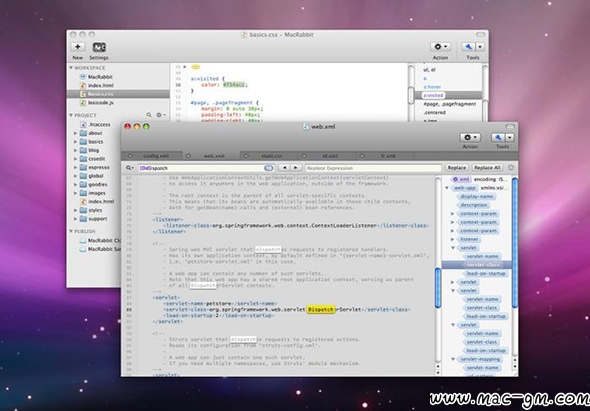Click the New plus icon in MacRabbit window
Image resolution: width=590 pixels, height=411 pixels.
tap(78, 47)
